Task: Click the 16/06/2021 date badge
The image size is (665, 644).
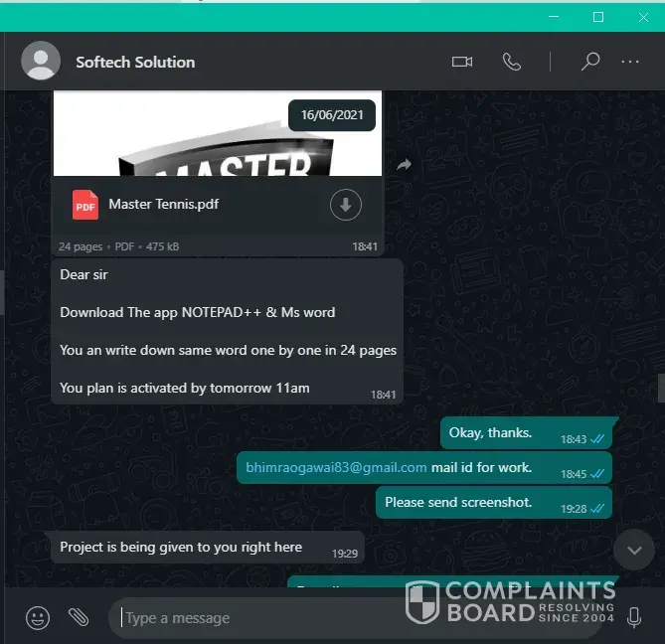Action: [332, 115]
